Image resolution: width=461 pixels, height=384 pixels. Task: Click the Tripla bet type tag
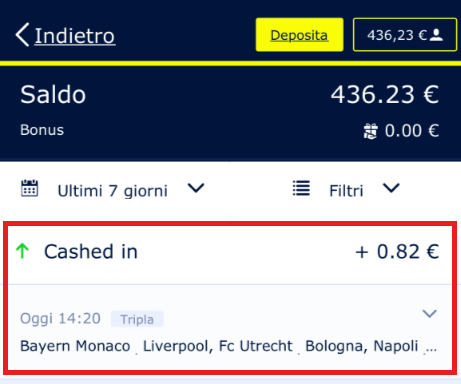137,319
